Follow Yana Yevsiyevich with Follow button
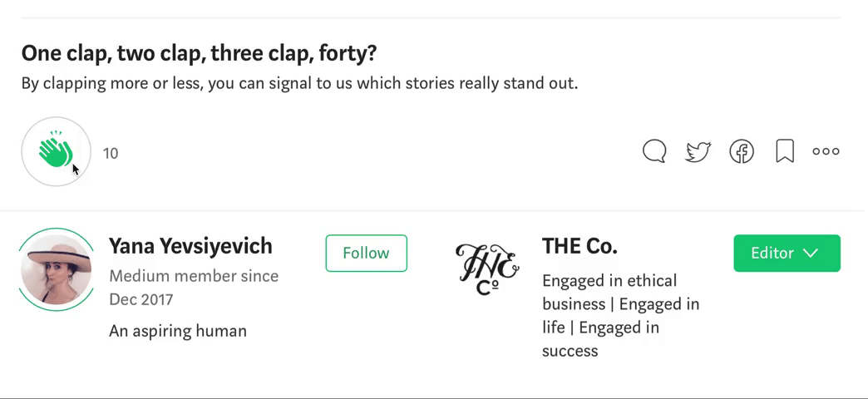The image size is (868, 399). pos(366,253)
